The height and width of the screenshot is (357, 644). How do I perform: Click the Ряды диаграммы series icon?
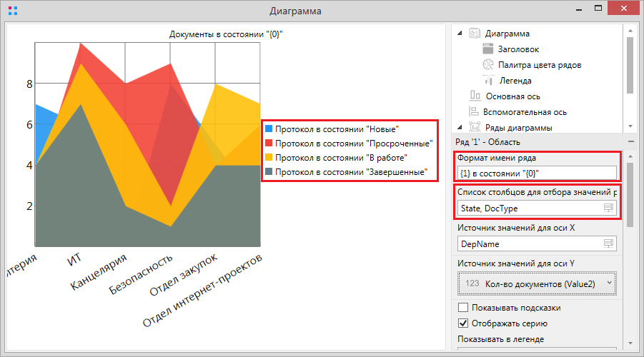(x=475, y=127)
